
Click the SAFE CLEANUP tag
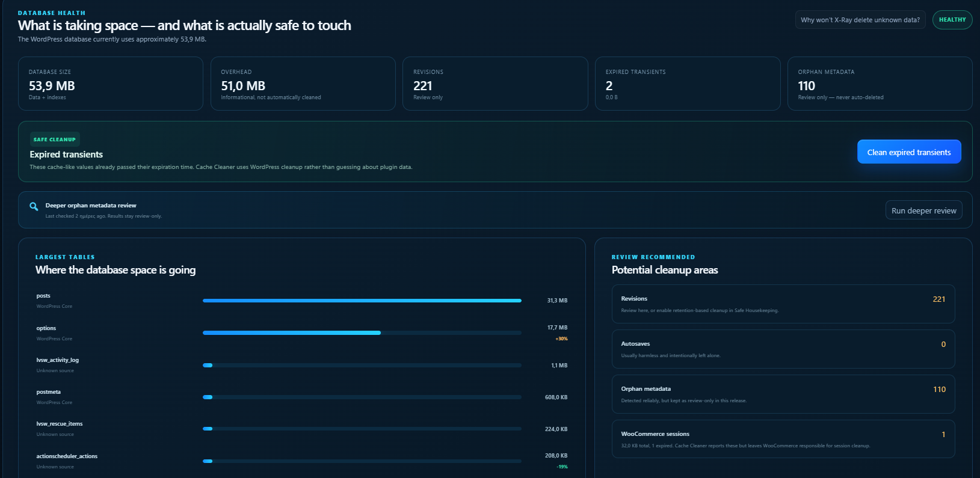(55, 139)
